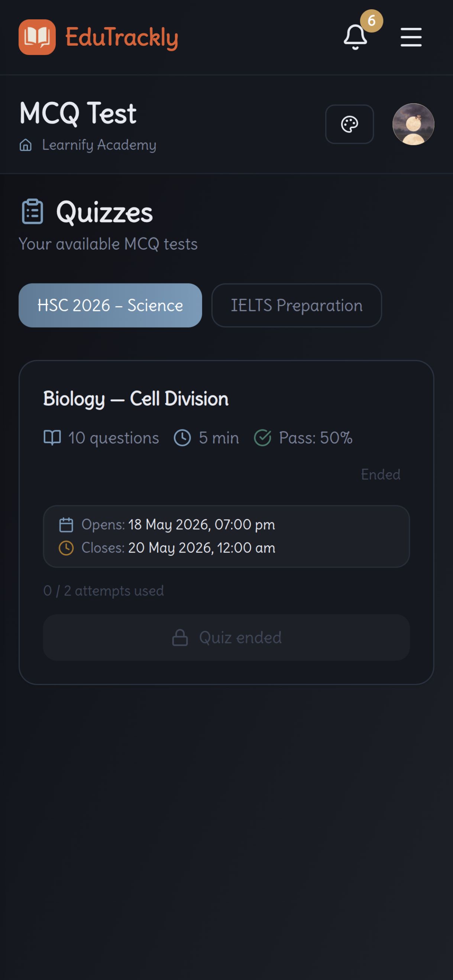Open the Biology — Cell Division quiz title

(x=136, y=399)
